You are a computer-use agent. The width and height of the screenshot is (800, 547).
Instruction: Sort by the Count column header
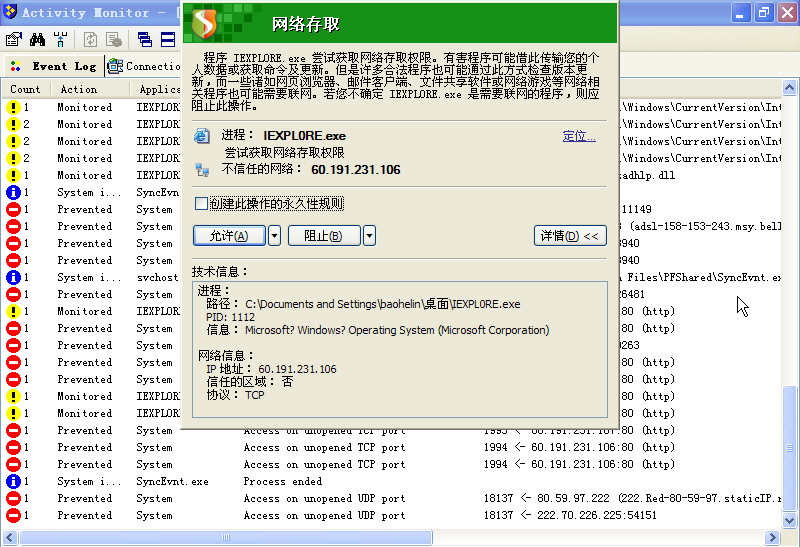(x=26, y=89)
